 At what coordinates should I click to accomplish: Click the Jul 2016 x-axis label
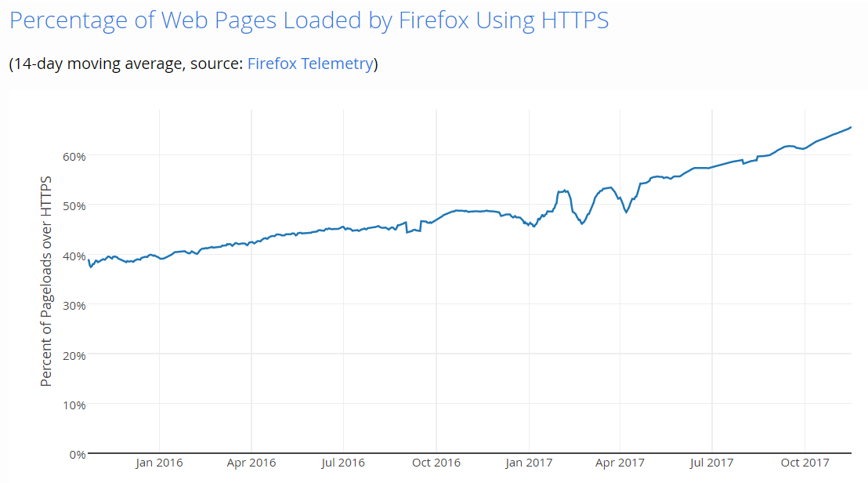point(343,463)
